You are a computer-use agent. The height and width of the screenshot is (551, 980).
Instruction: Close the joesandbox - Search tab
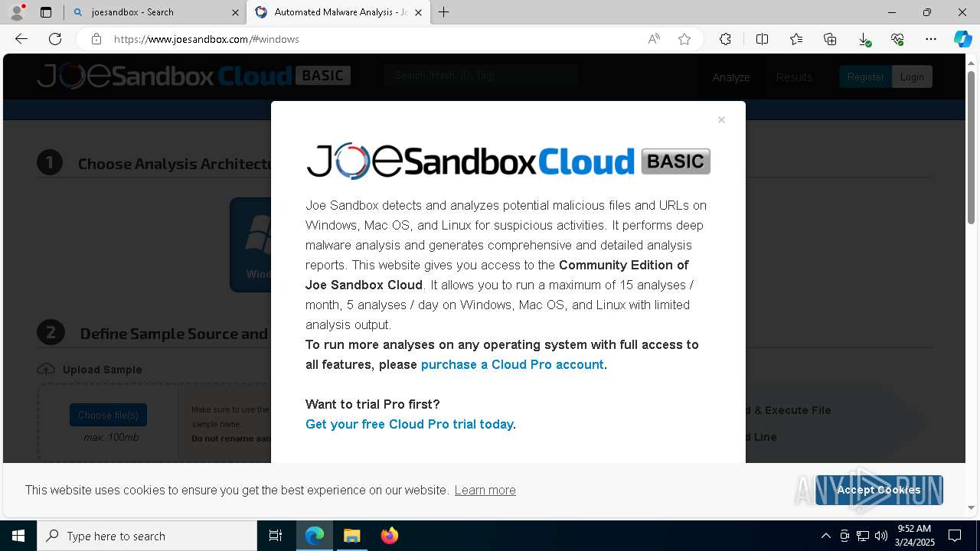235,12
